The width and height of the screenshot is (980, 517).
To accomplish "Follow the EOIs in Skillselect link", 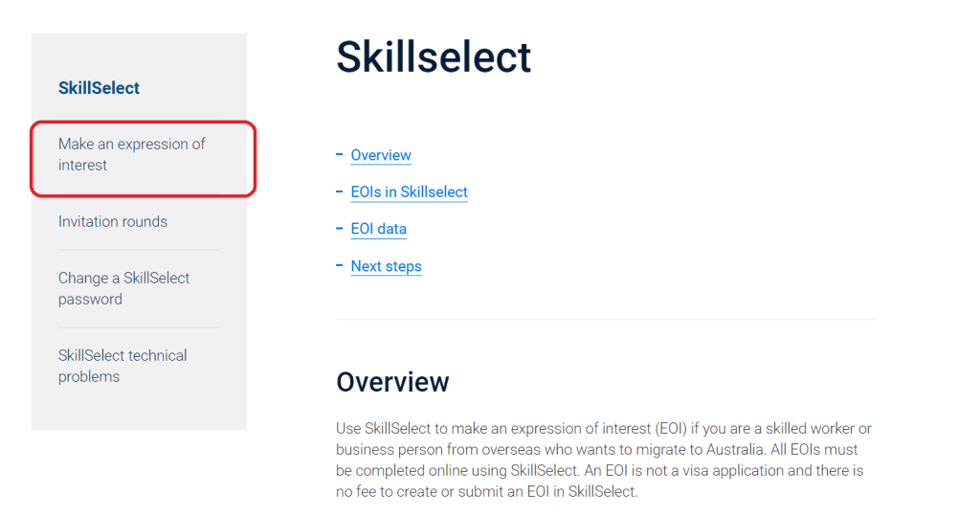I will pyautogui.click(x=409, y=192).
